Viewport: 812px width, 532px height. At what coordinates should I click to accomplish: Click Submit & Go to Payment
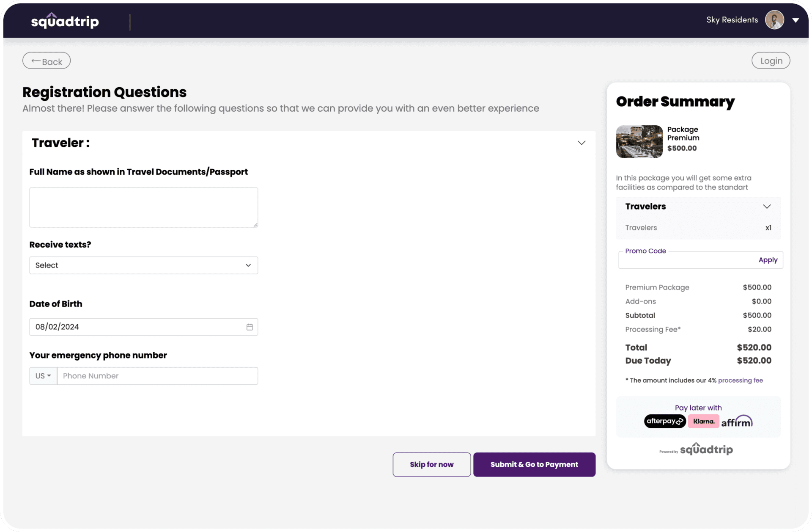click(x=534, y=464)
